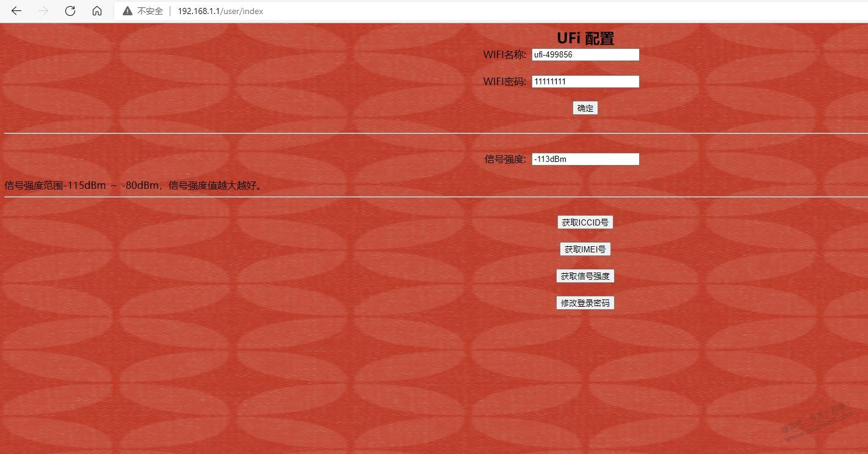Click the 获取信号强度 button
This screenshot has width=868, height=454.
(x=585, y=276)
